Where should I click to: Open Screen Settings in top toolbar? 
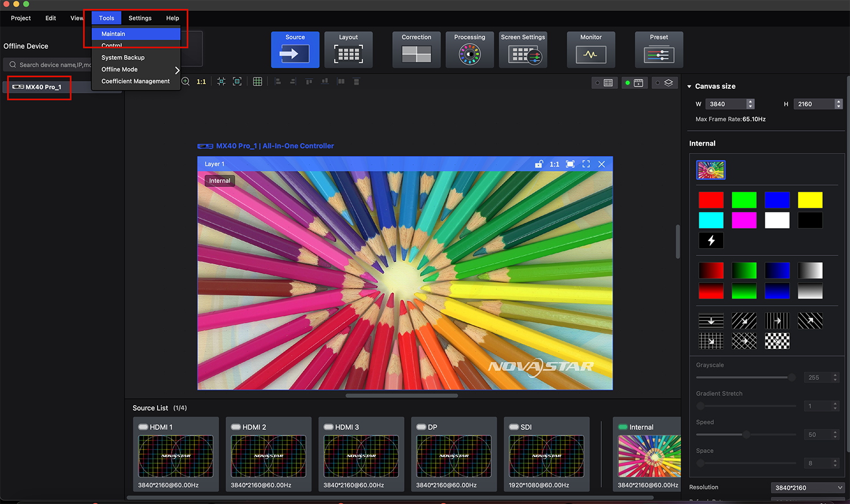522,50
